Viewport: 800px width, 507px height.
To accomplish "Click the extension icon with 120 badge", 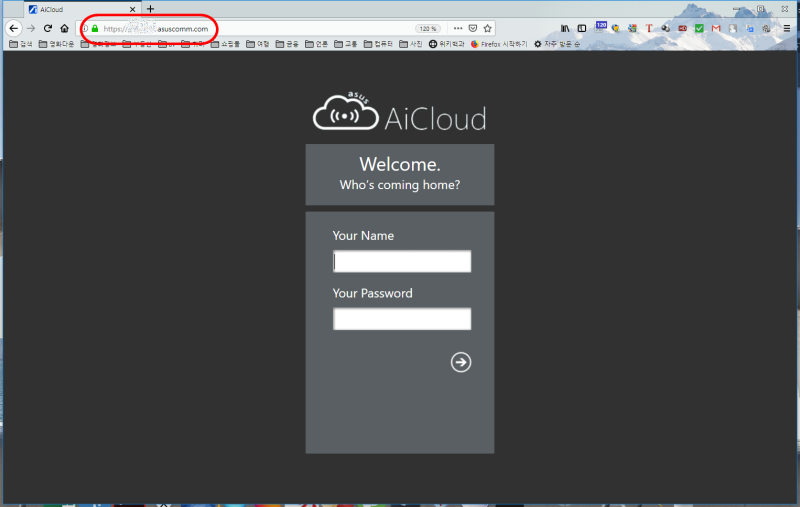I will coord(601,27).
